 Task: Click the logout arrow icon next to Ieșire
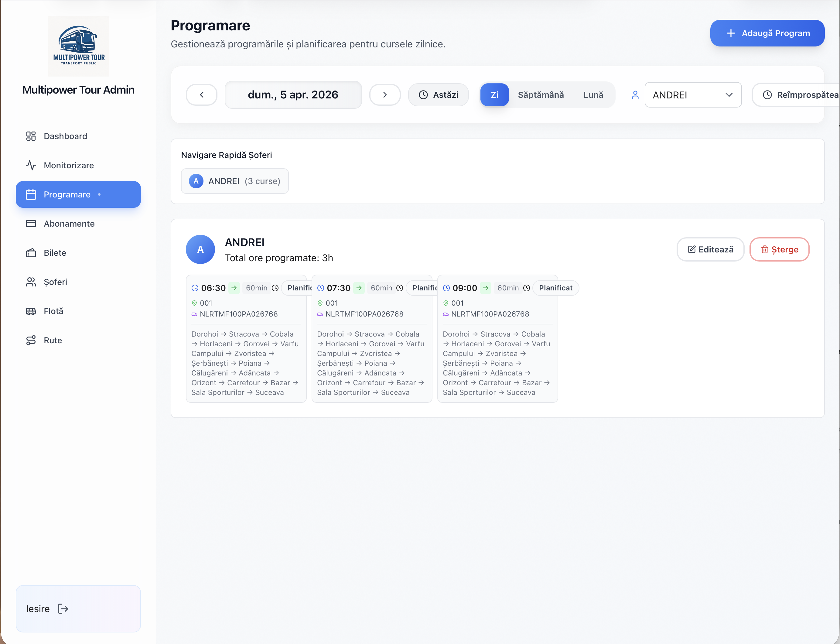click(63, 608)
